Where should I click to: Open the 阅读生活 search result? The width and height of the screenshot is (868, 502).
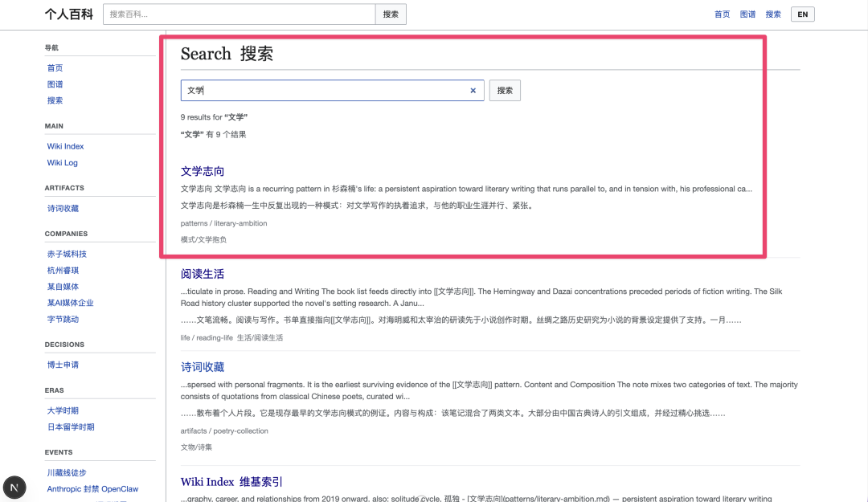point(203,274)
